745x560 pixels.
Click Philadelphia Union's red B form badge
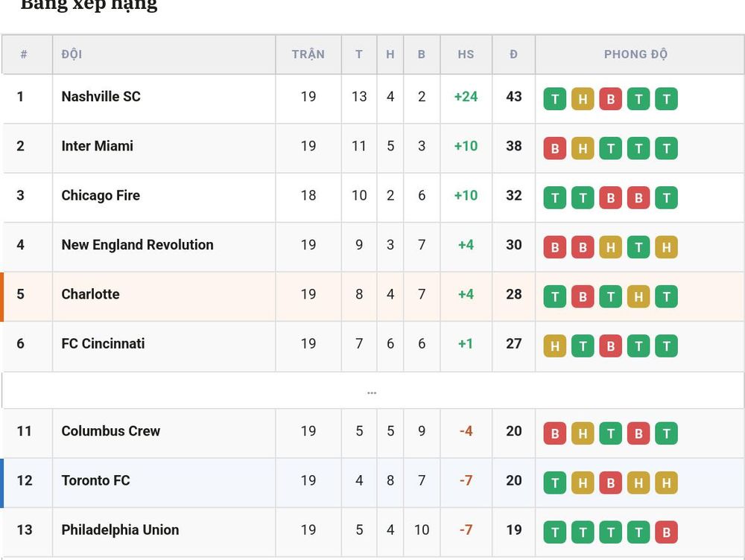(666, 532)
